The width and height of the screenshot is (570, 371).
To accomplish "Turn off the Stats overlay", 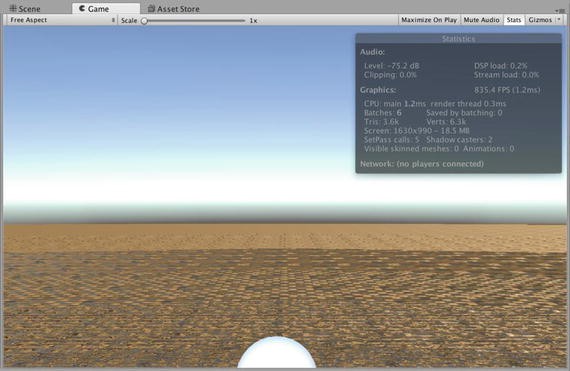I will tap(514, 20).
